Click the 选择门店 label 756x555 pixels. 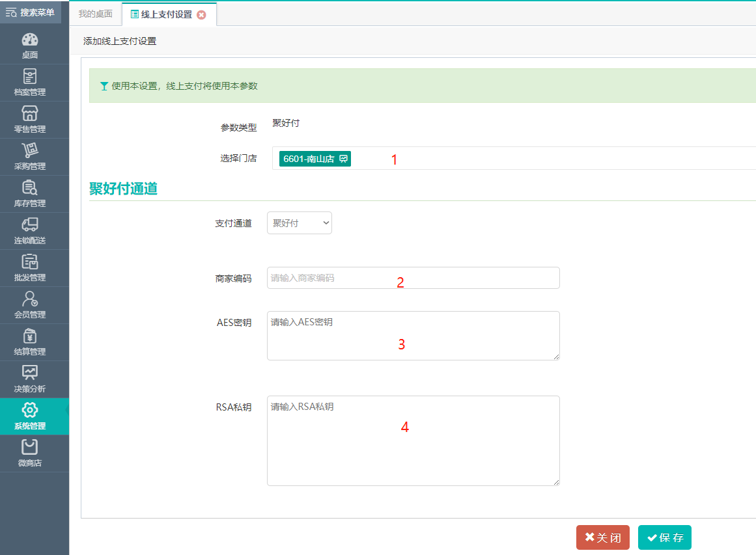click(239, 158)
